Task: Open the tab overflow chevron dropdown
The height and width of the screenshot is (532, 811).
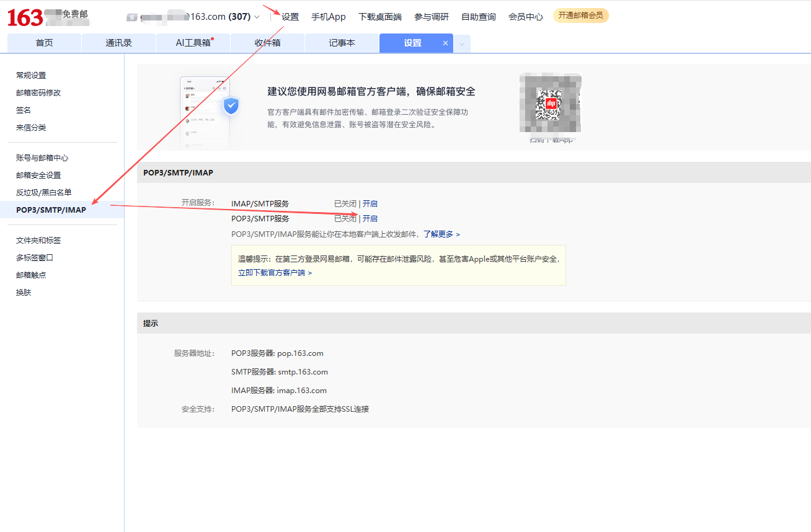Action: coord(462,43)
